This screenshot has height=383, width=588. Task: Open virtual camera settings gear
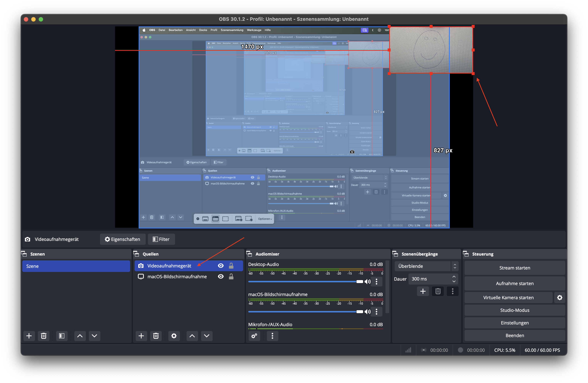(560, 297)
